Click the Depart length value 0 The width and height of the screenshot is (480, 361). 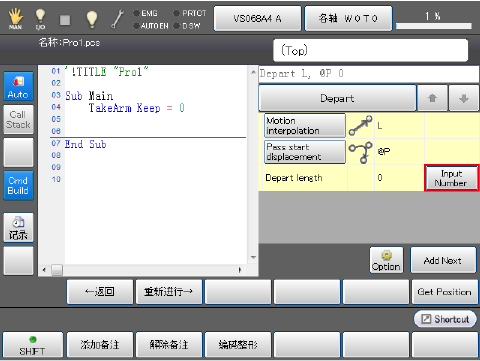click(x=380, y=178)
